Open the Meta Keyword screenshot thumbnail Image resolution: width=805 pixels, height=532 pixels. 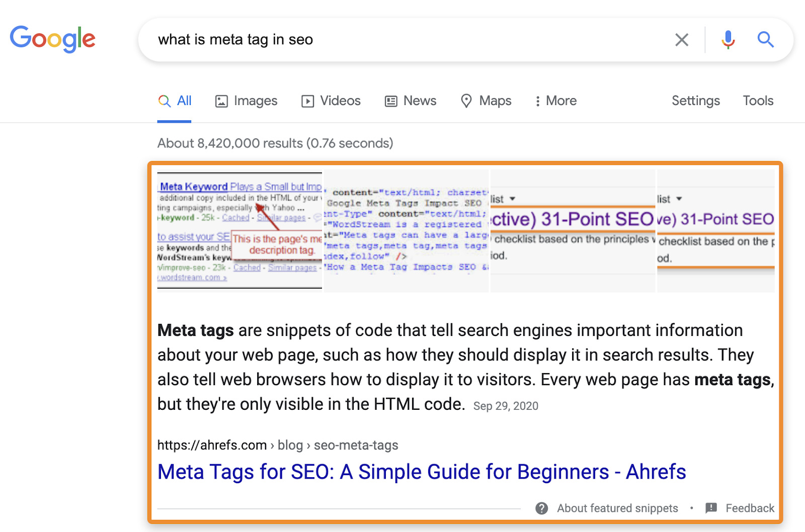click(x=239, y=231)
